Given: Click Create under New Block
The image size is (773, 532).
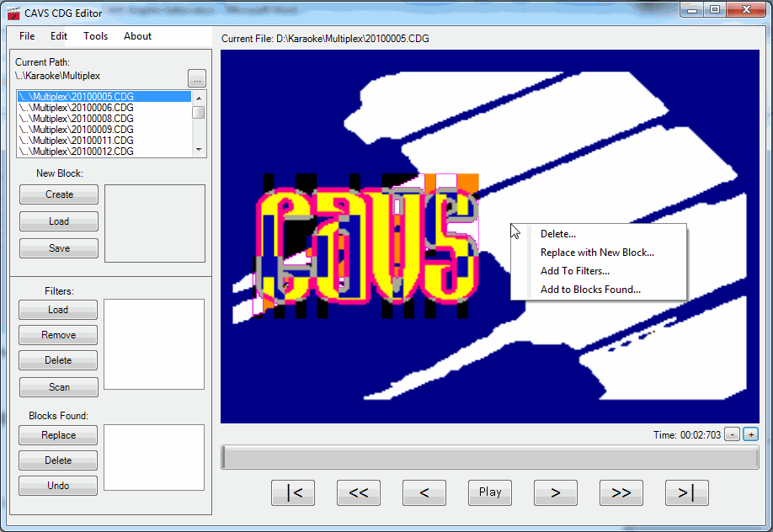Looking at the screenshot, I should pos(59,194).
